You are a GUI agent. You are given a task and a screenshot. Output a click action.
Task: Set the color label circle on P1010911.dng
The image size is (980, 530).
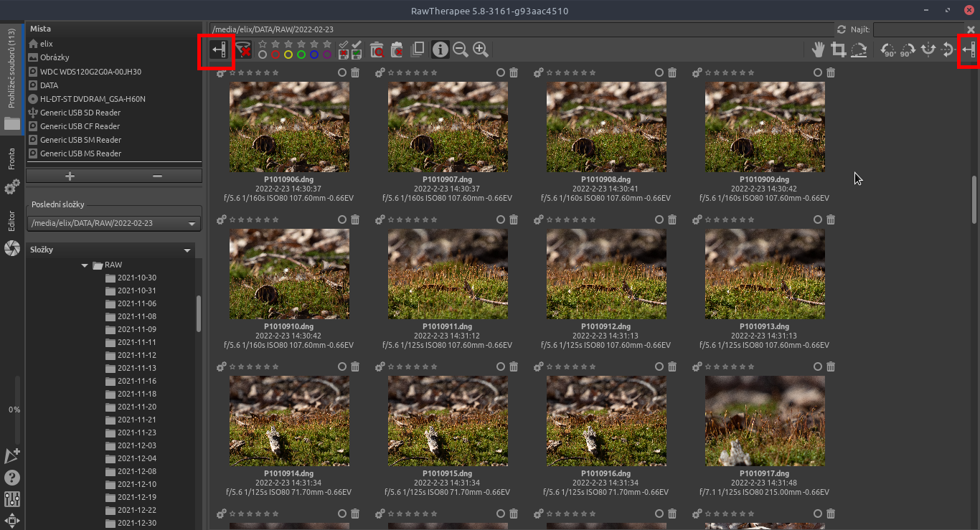(x=501, y=219)
